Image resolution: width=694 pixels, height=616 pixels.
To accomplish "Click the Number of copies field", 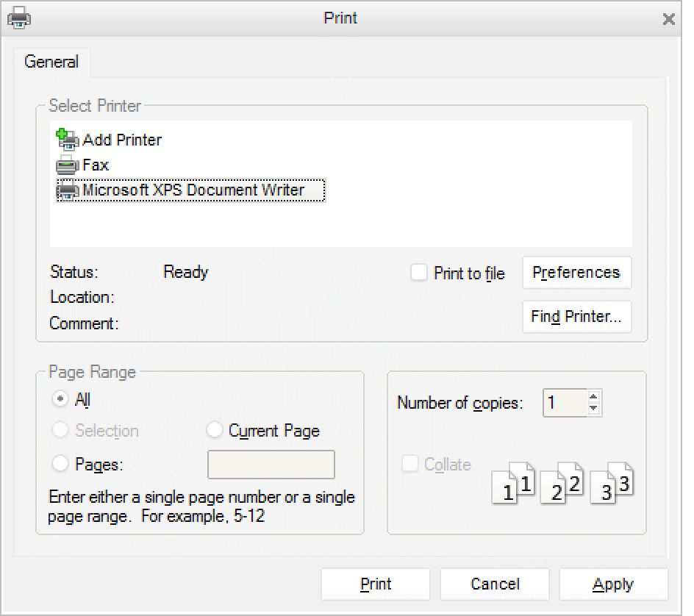I will pyautogui.click(x=564, y=403).
